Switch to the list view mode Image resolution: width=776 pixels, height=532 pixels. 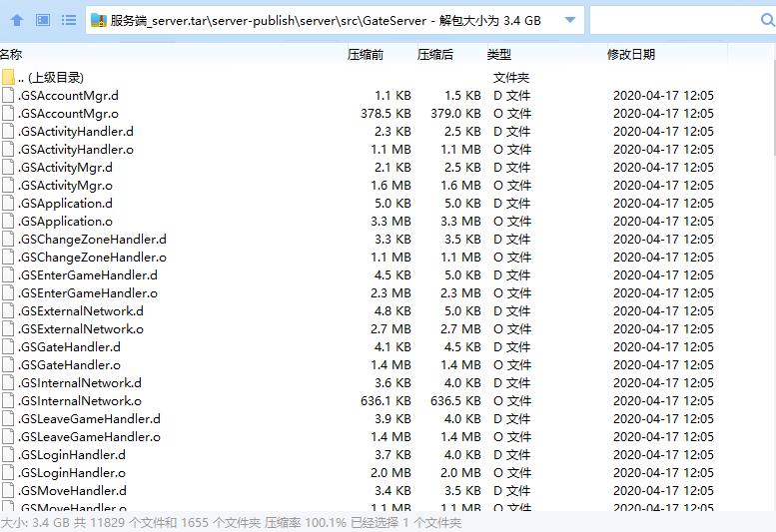(68, 20)
